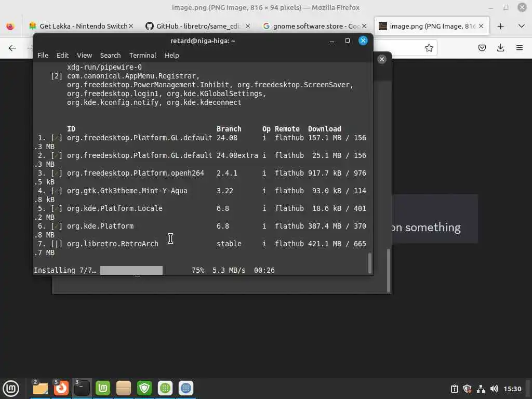Open Firefox application menu
The image size is (532, 399).
coord(520,48)
